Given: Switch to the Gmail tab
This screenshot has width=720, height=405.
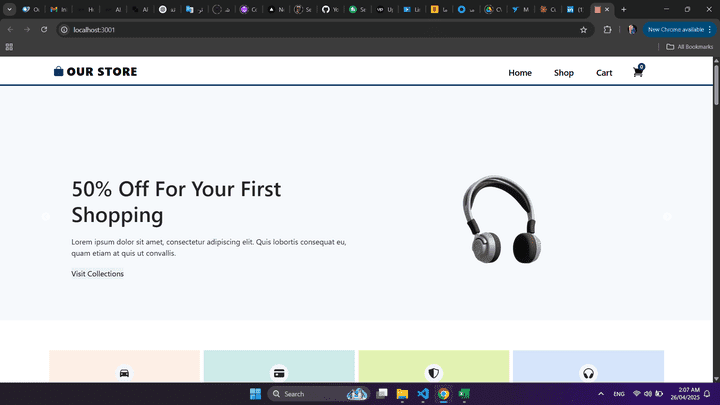Looking at the screenshot, I should click(59, 9).
